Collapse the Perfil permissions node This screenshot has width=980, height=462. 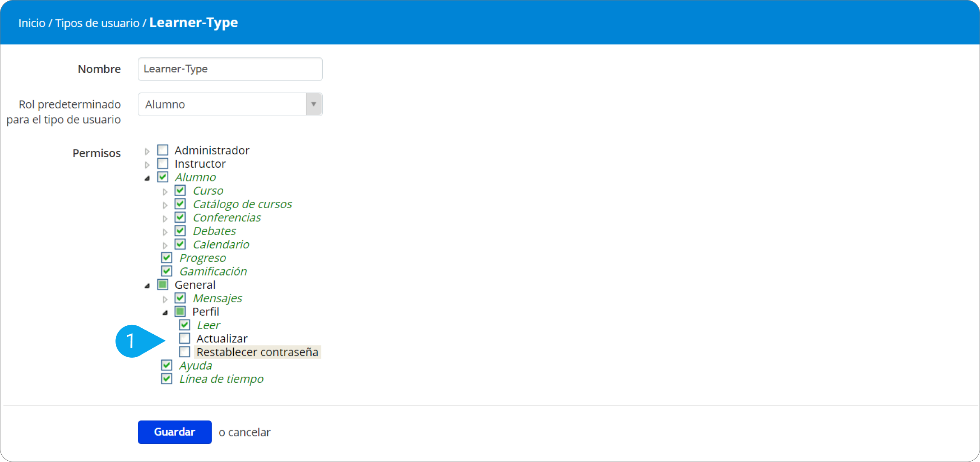click(165, 313)
